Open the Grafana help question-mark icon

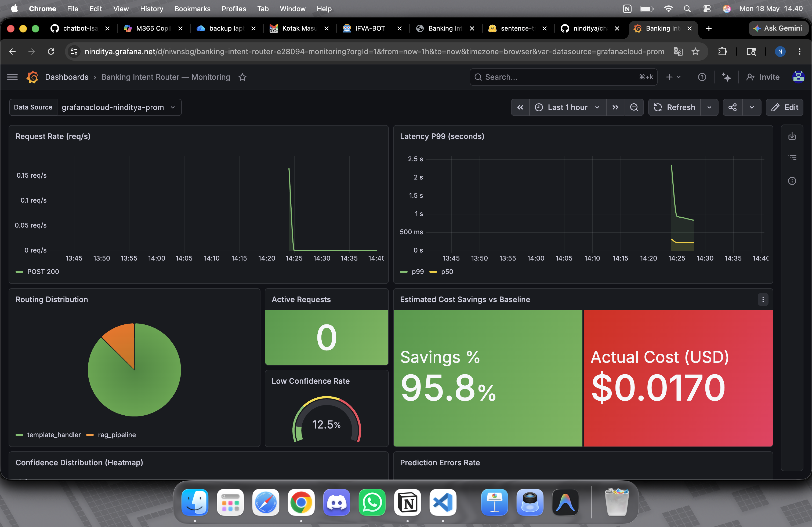[x=702, y=77]
